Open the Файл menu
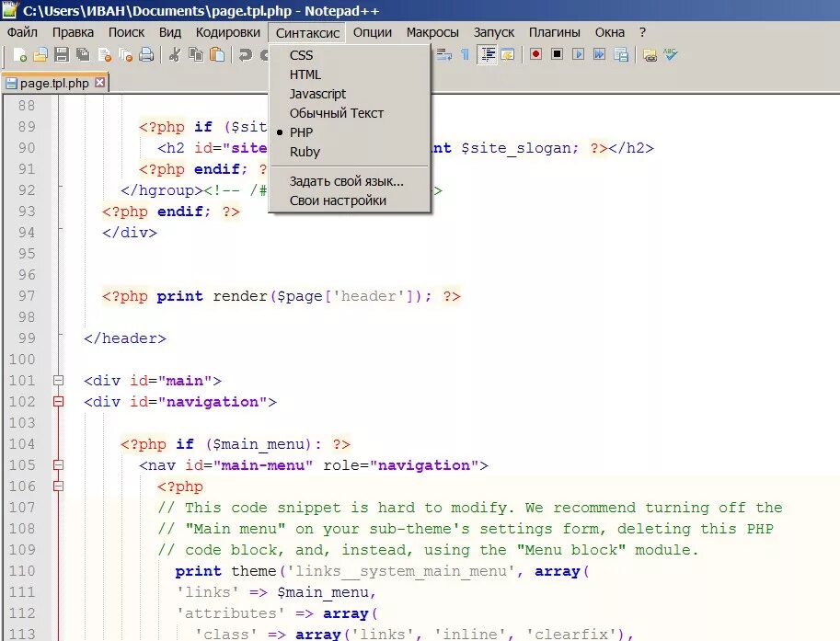This screenshot has height=641, width=840. click(22, 33)
